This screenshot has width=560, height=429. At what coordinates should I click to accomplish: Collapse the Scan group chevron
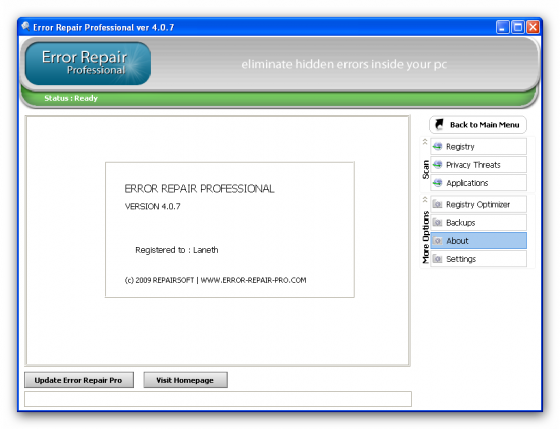click(425, 142)
